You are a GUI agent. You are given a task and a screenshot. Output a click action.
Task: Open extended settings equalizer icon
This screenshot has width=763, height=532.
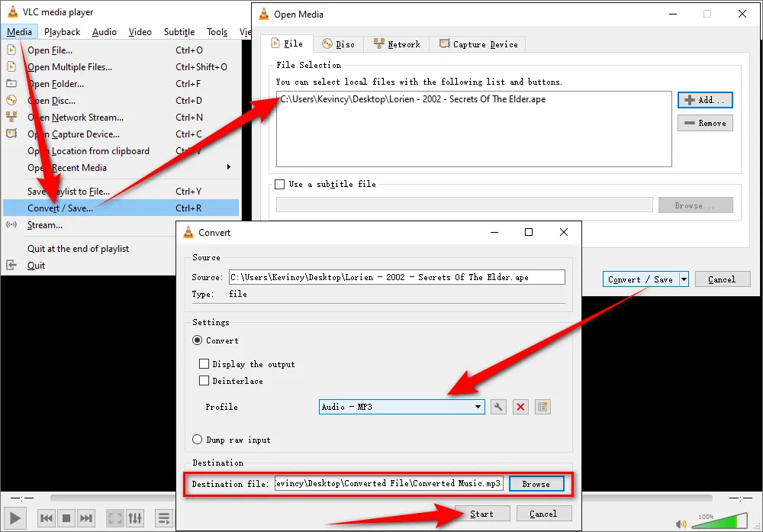134,518
